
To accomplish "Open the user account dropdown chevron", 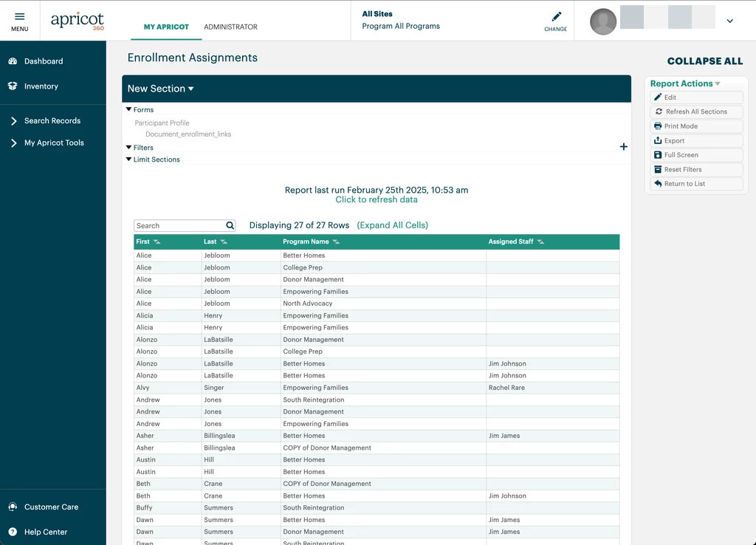I will click(x=730, y=21).
